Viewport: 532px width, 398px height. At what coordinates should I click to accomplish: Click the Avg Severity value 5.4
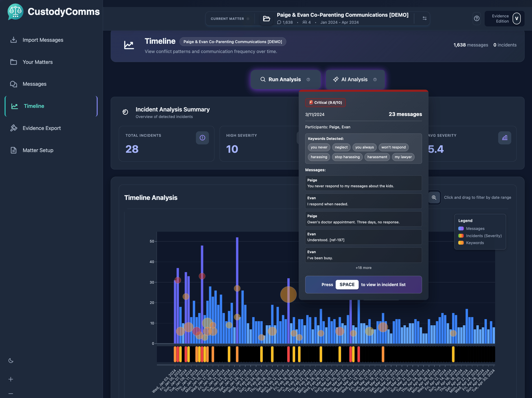pyautogui.click(x=436, y=149)
